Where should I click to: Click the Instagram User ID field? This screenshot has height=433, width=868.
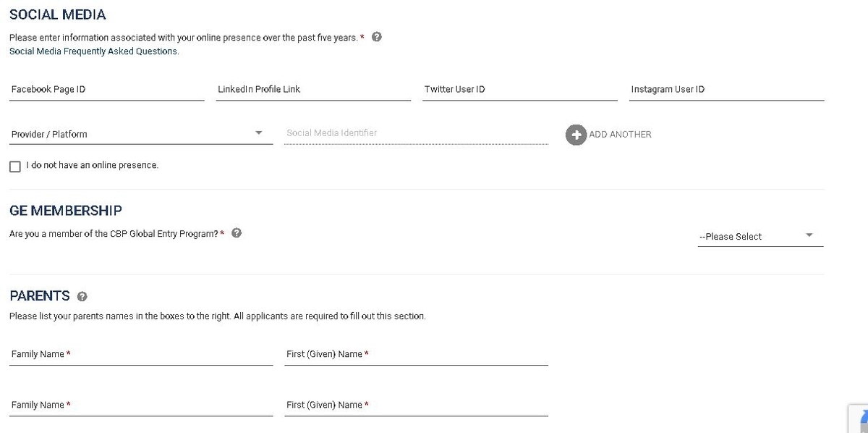pos(727,90)
